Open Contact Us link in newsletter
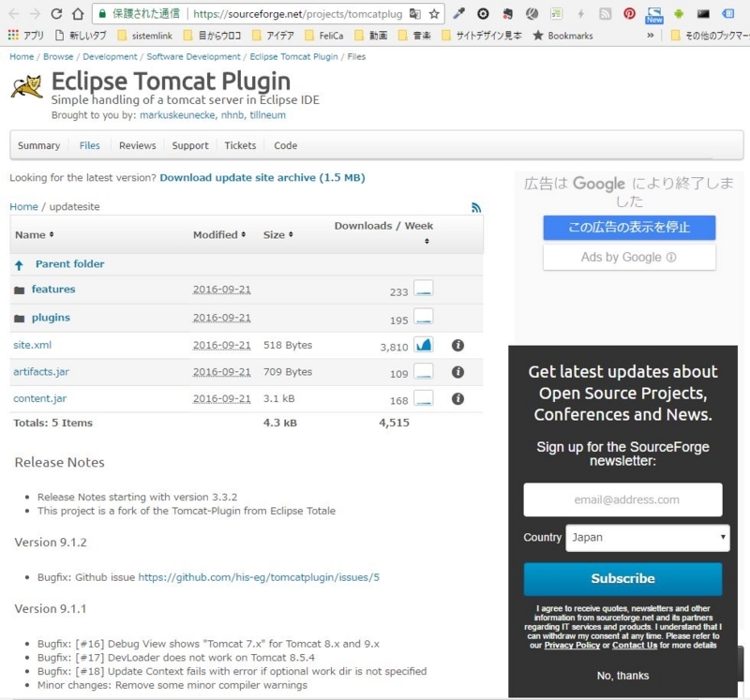Image resolution: width=750 pixels, height=700 pixels. coord(635,646)
